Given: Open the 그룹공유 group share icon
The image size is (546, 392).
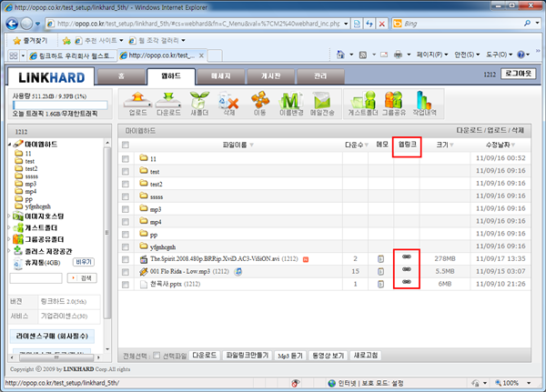Looking at the screenshot, I should (394, 104).
